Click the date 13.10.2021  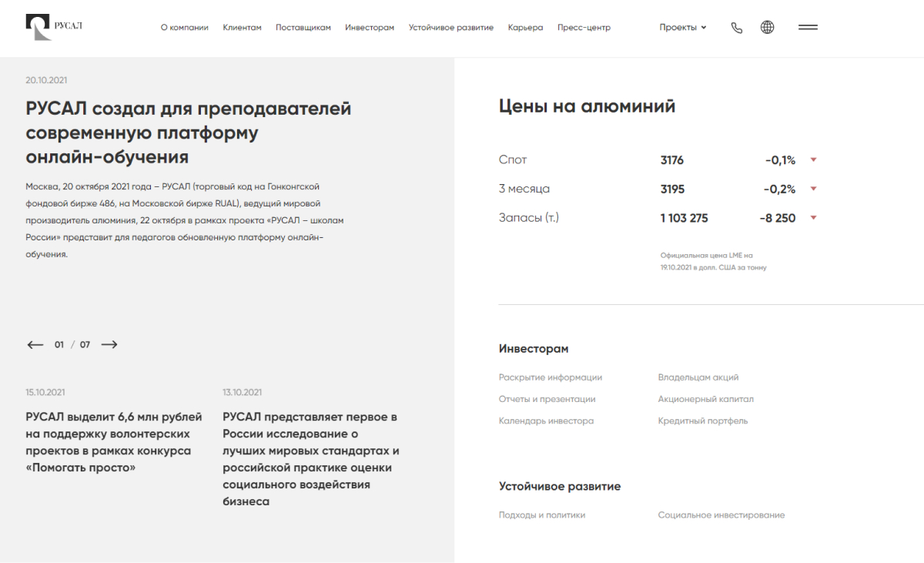point(243,392)
